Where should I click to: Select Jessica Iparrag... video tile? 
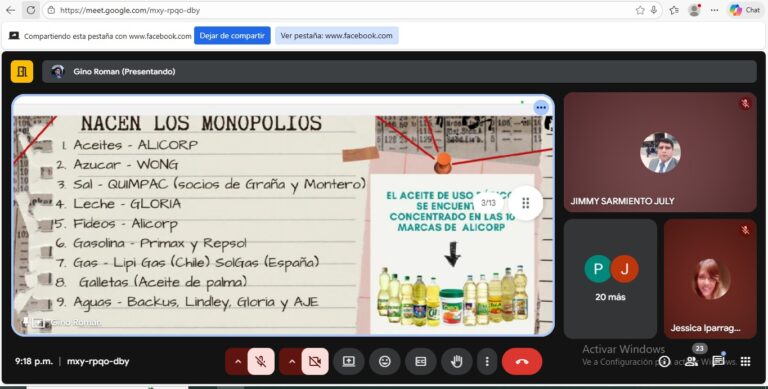[x=710, y=279]
